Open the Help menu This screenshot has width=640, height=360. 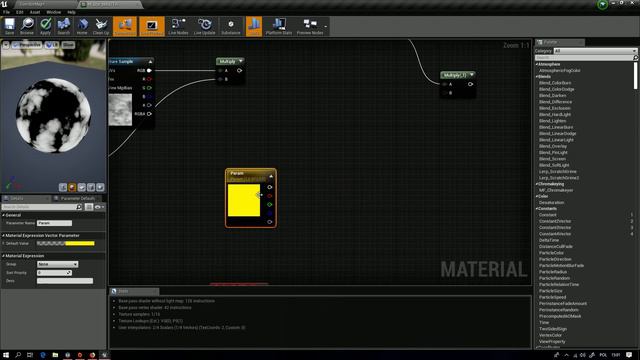point(71,12)
